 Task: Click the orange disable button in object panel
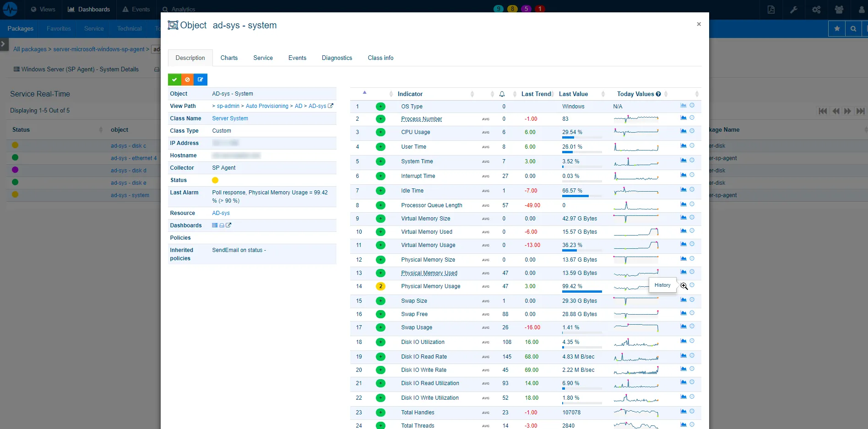(187, 79)
